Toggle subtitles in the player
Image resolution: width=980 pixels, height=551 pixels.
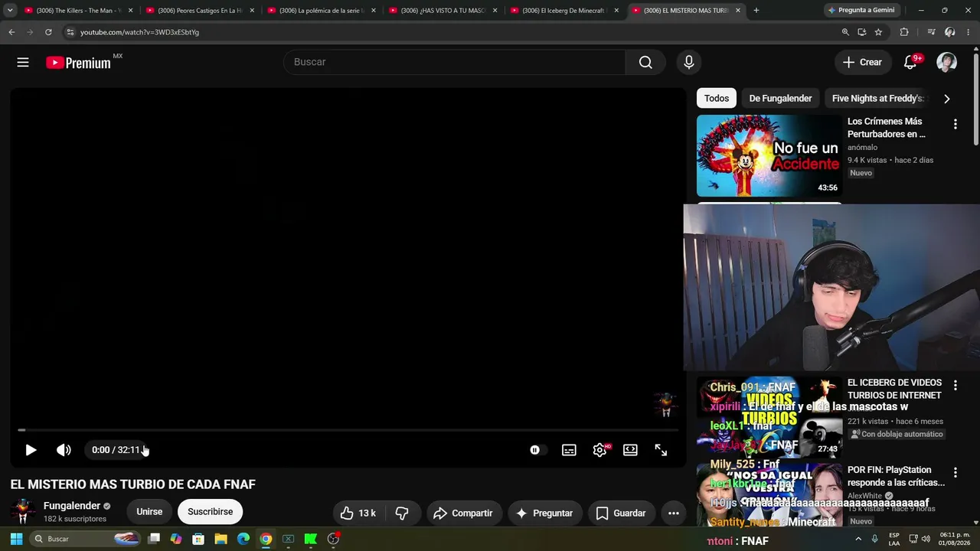[569, 450]
